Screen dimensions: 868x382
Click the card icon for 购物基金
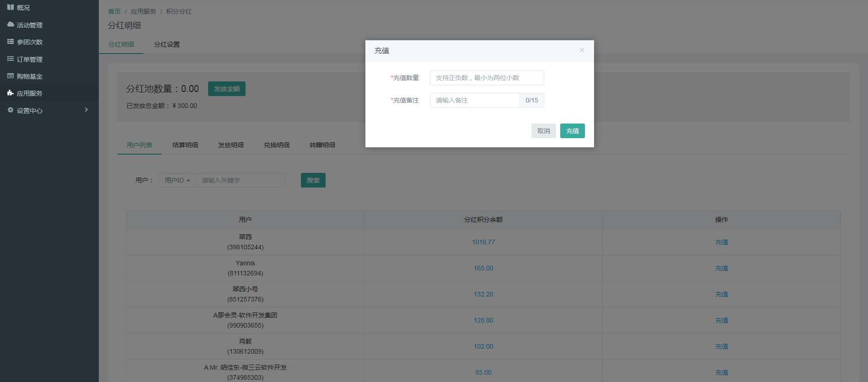11,76
